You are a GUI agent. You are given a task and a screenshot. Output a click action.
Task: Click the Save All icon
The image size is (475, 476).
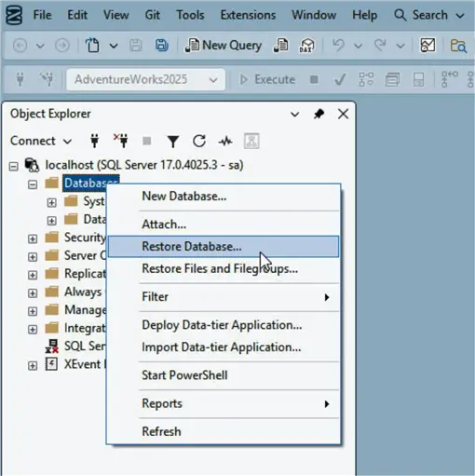coord(161,46)
